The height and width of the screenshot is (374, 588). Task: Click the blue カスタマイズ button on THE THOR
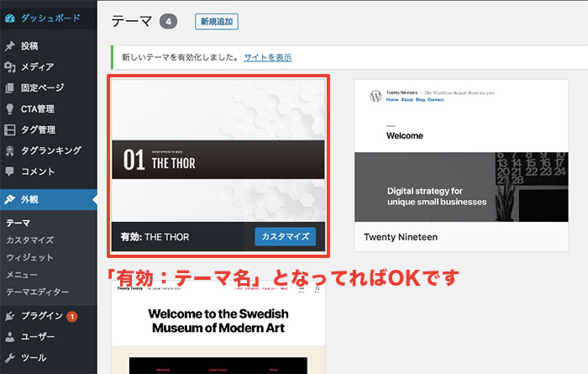(x=285, y=237)
